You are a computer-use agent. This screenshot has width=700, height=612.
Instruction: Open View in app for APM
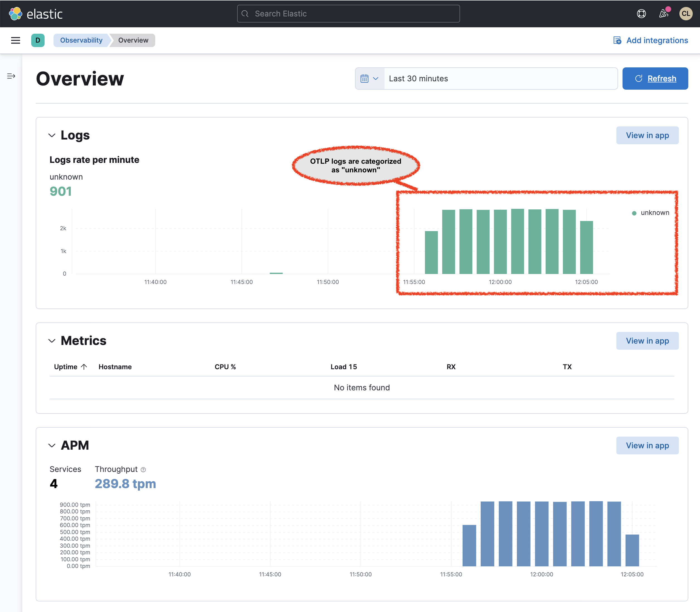647,445
